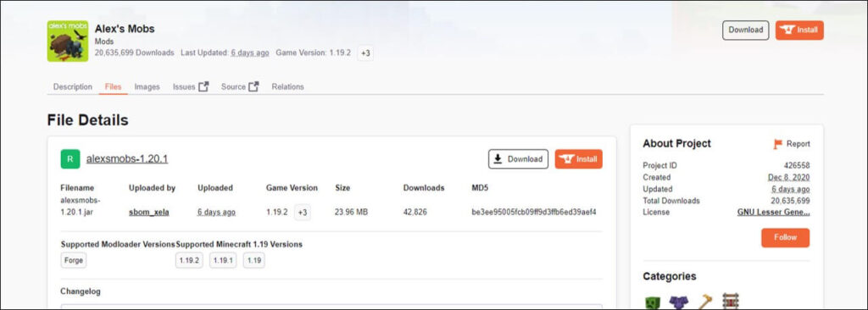Screen dimensions: 868x310
Task: Switch to the Images tab
Action: (x=147, y=87)
